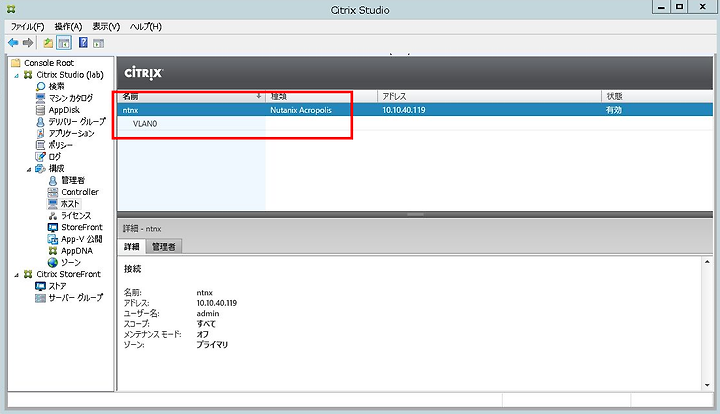Click the アプリケーション icon
Screen dimensions: 720x414
(x=40, y=133)
